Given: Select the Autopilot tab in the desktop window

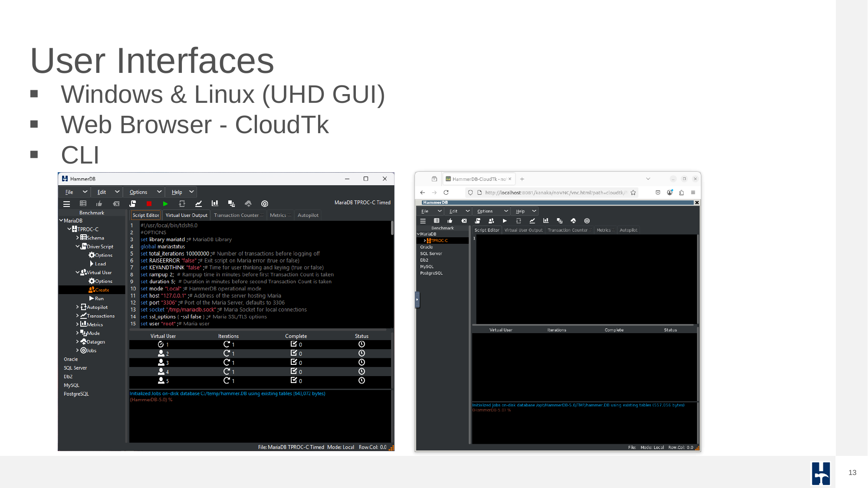Looking at the screenshot, I should pyautogui.click(x=308, y=215).
